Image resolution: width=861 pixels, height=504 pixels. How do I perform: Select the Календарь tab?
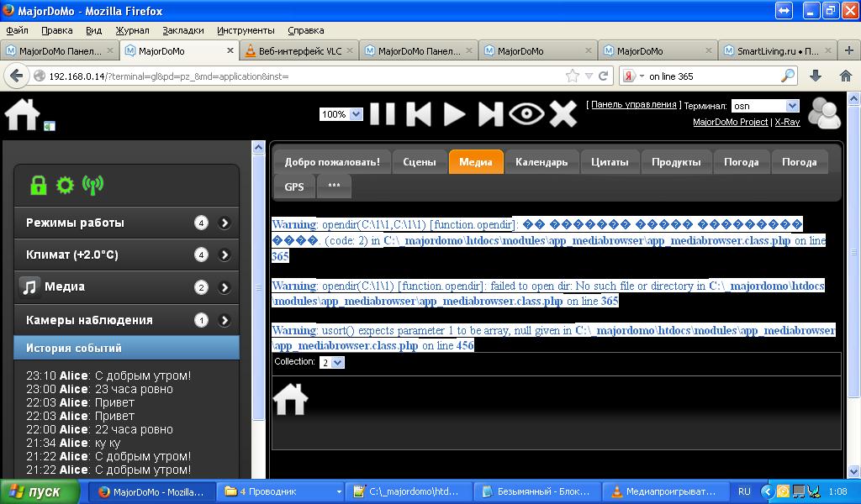point(541,162)
